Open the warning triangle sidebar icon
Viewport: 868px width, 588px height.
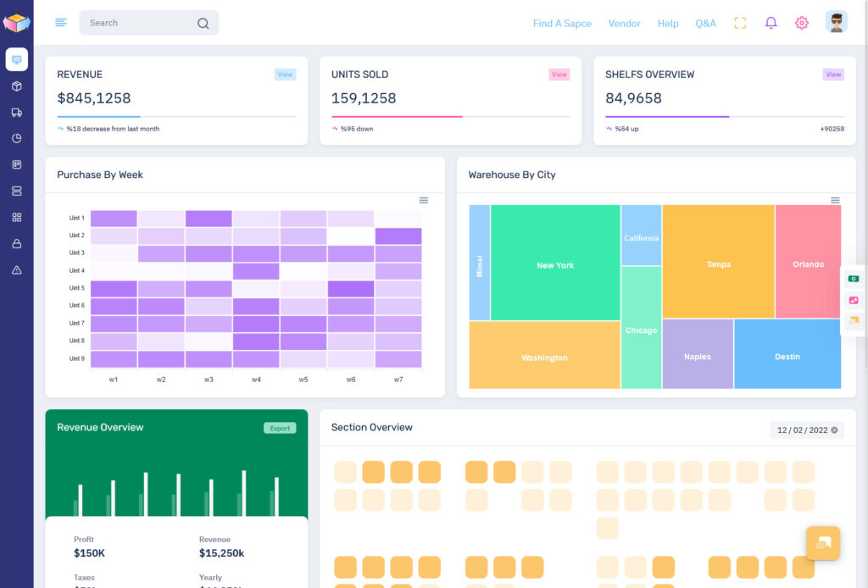pyautogui.click(x=17, y=270)
